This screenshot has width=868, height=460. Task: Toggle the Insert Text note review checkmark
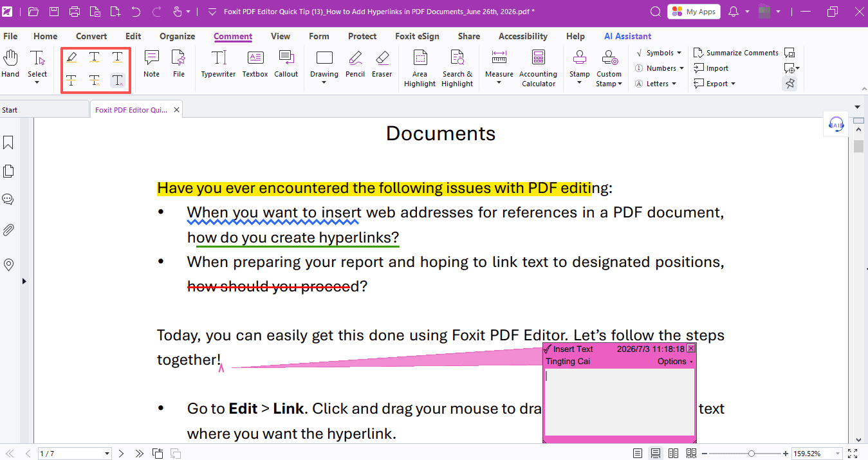click(548, 349)
